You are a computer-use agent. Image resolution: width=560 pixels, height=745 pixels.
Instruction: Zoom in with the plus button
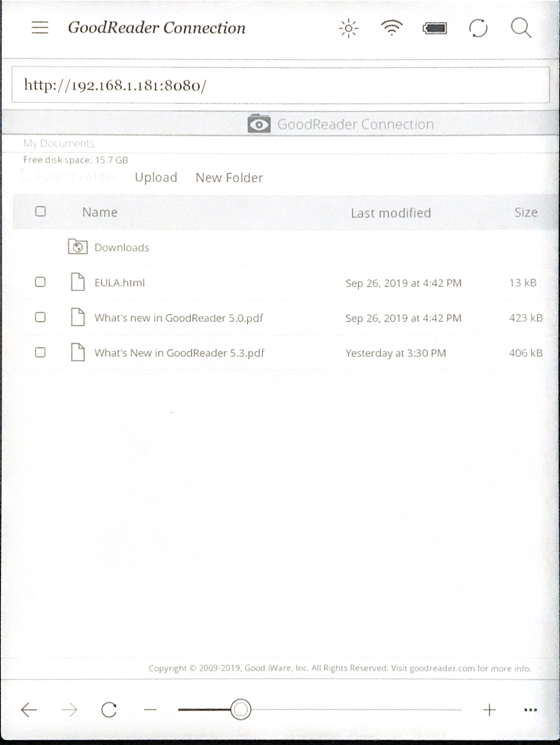coord(489,710)
